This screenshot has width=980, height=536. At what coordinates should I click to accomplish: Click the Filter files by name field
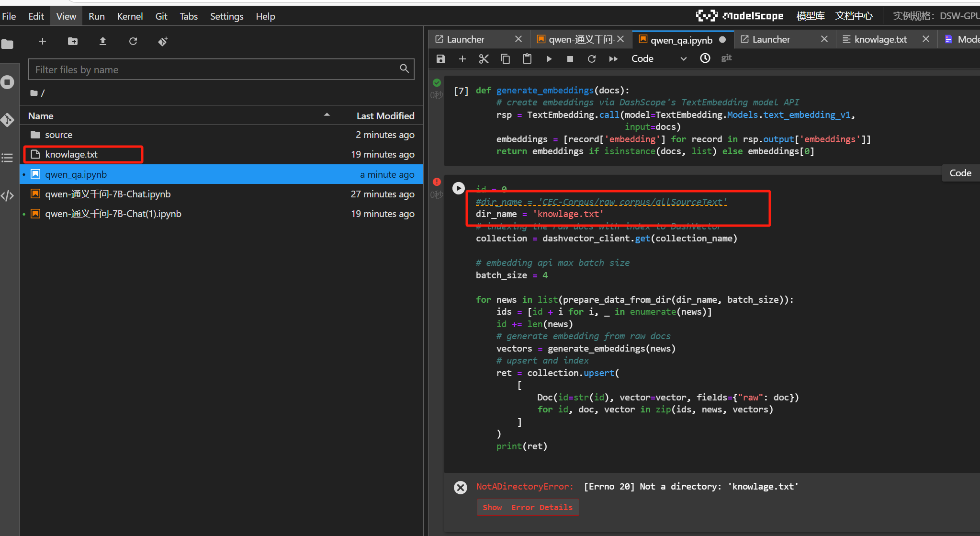221,69
